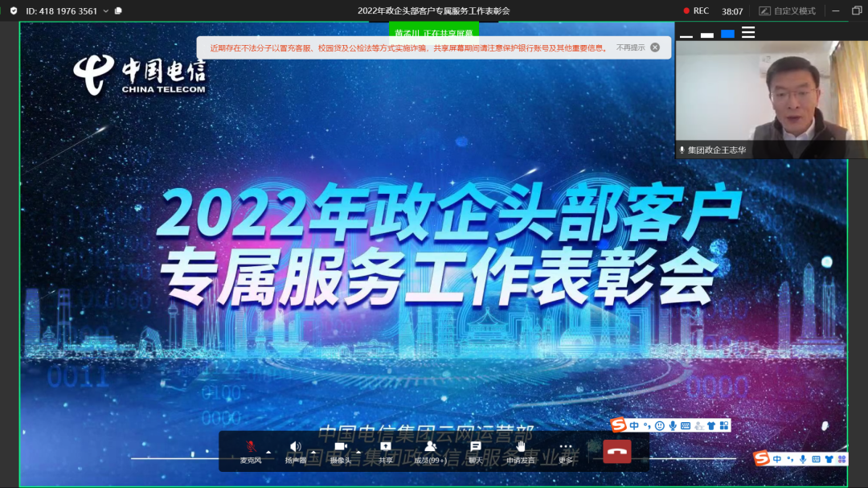Switch video panel to list view icon
Image resolution: width=868 pixels, height=488 pixels.
tap(748, 33)
